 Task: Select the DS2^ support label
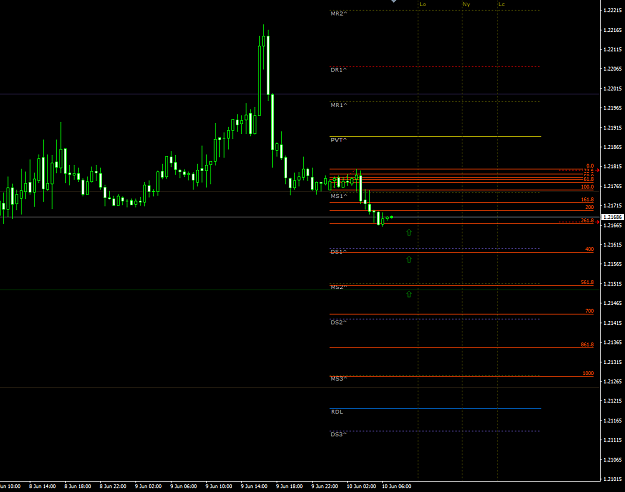(338, 323)
